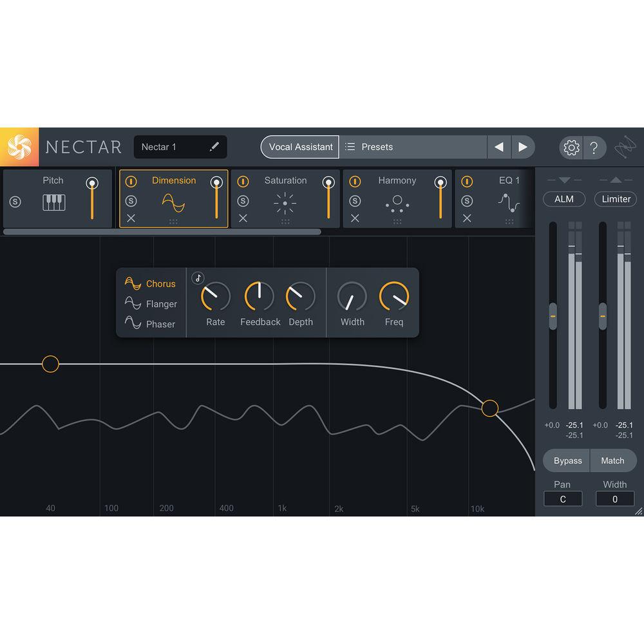Screen dimensions: 644x644
Task: Open the Vocal Assistant
Action: tap(299, 147)
